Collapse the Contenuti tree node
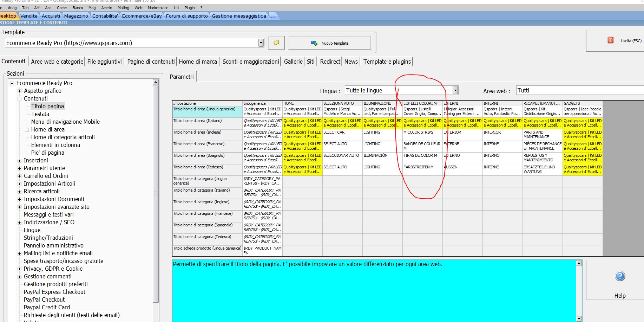This screenshot has width=644, height=322. 20,99
